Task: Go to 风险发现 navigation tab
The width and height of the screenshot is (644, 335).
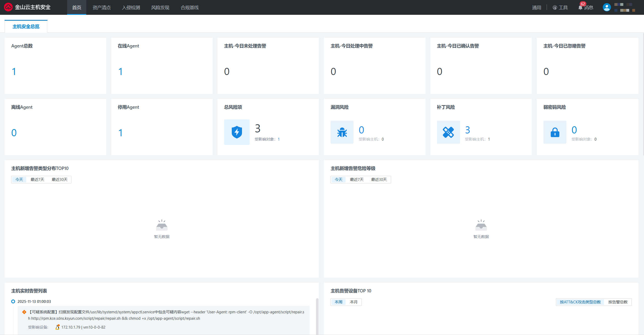Action: [160, 7]
